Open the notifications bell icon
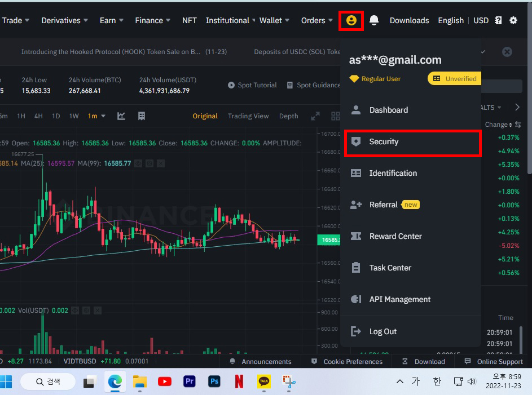 pos(374,20)
